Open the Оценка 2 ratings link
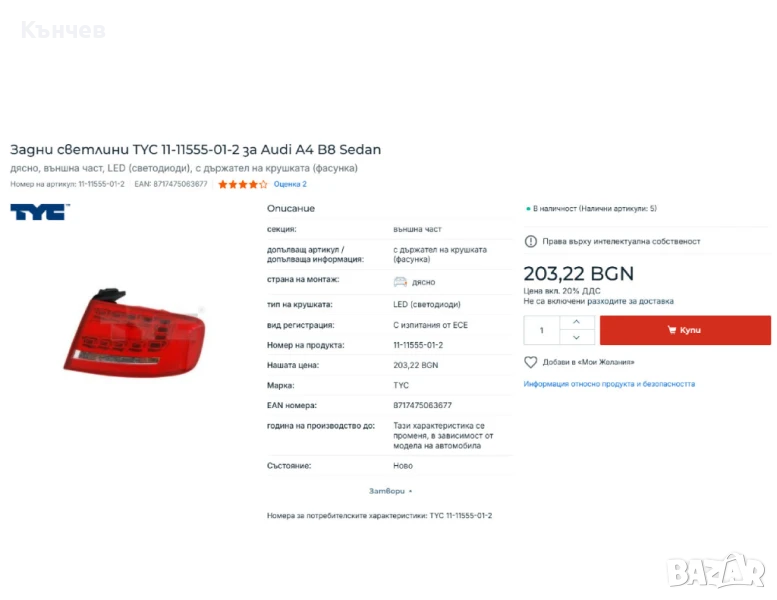Image resolution: width=777 pixels, height=600 pixels. coord(290,184)
